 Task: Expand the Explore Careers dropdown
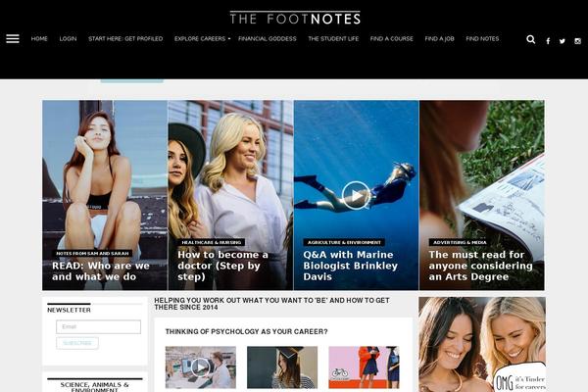(202, 38)
